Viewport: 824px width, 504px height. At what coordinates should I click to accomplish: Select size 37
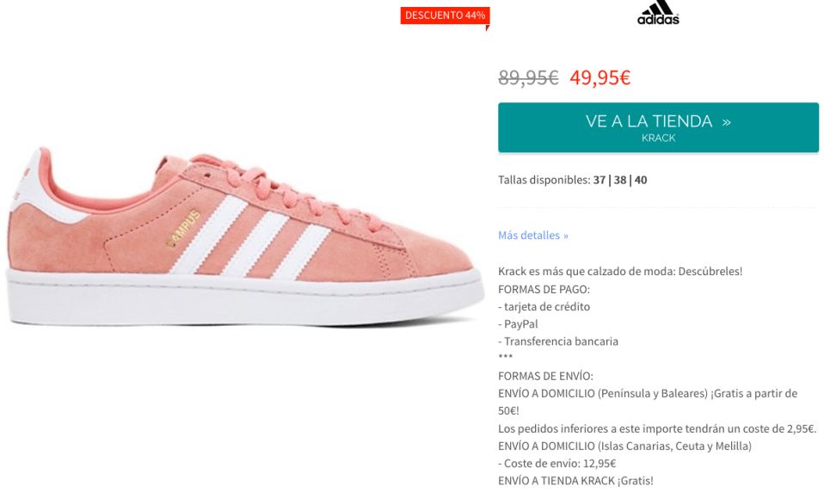[x=600, y=181]
